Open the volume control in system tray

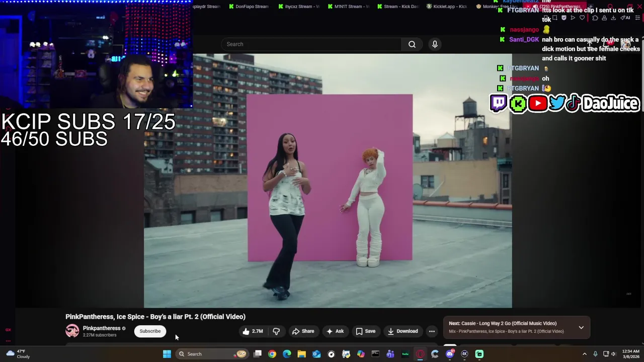[x=613, y=354]
